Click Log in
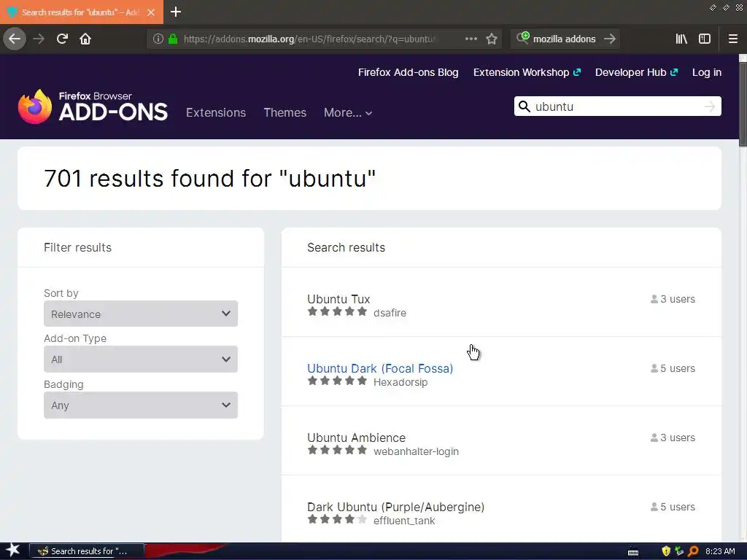 pos(706,72)
